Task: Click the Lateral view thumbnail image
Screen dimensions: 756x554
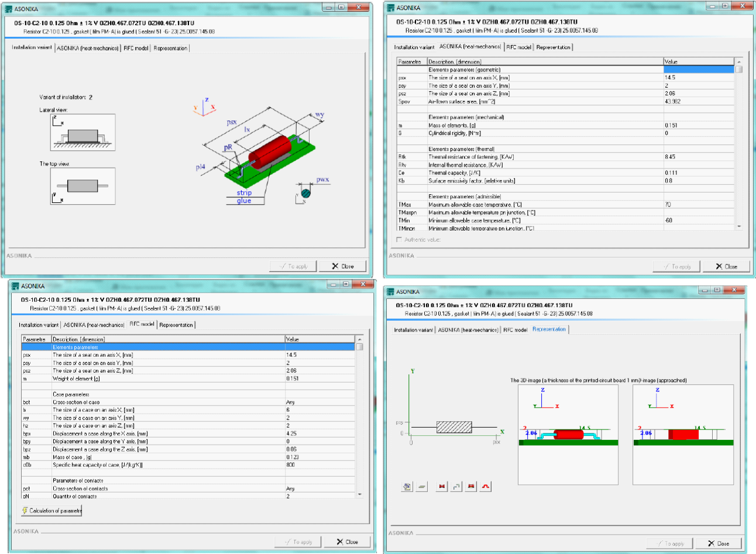Action: [x=83, y=132]
